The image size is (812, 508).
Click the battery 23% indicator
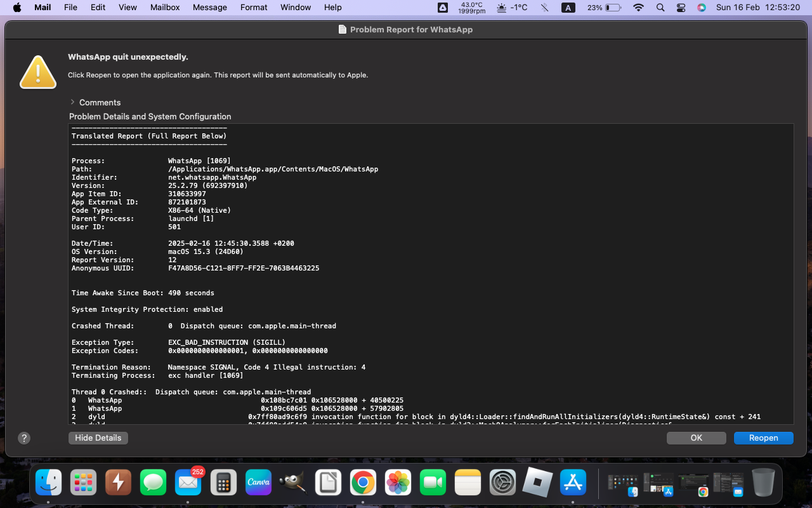click(x=604, y=8)
